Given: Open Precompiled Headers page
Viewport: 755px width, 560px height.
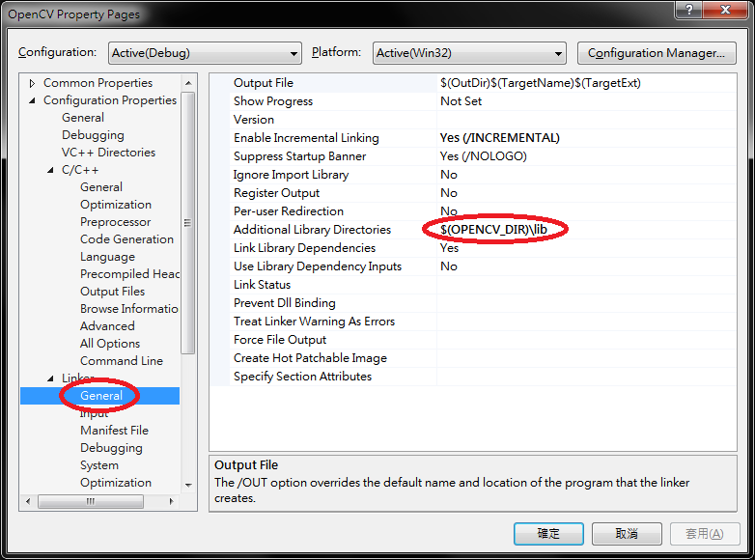Looking at the screenshot, I should (x=129, y=273).
